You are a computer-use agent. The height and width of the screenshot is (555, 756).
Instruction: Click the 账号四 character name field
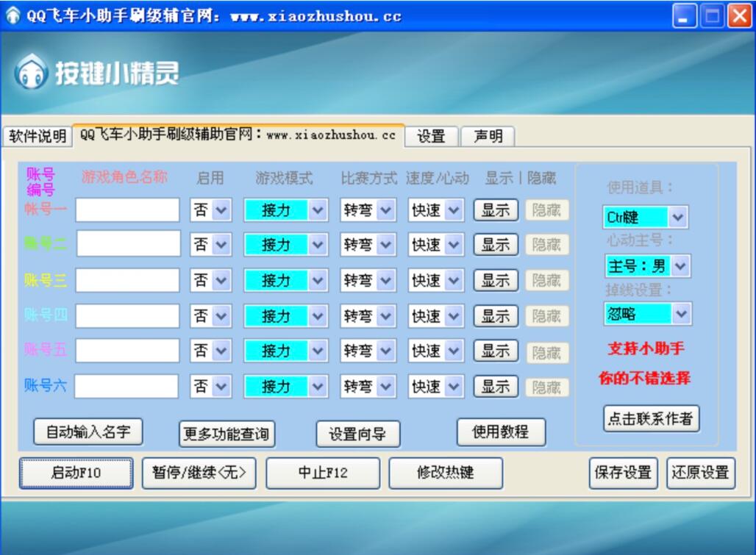(x=128, y=316)
